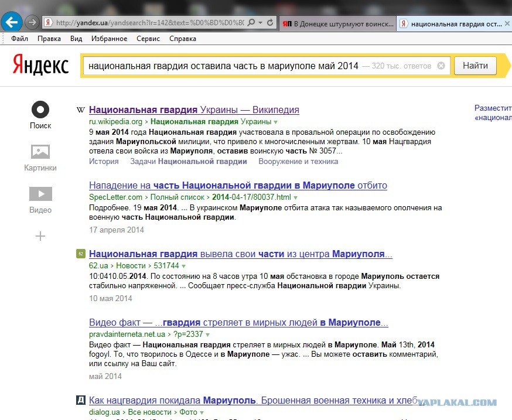Expand dropdown arrow after pravdainterneta URL
The height and width of the screenshot is (420, 512).
pos(208,334)
